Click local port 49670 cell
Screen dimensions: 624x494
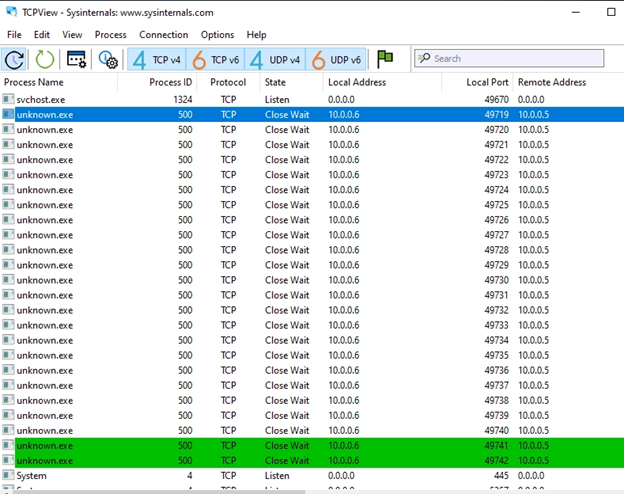(496, 100)
